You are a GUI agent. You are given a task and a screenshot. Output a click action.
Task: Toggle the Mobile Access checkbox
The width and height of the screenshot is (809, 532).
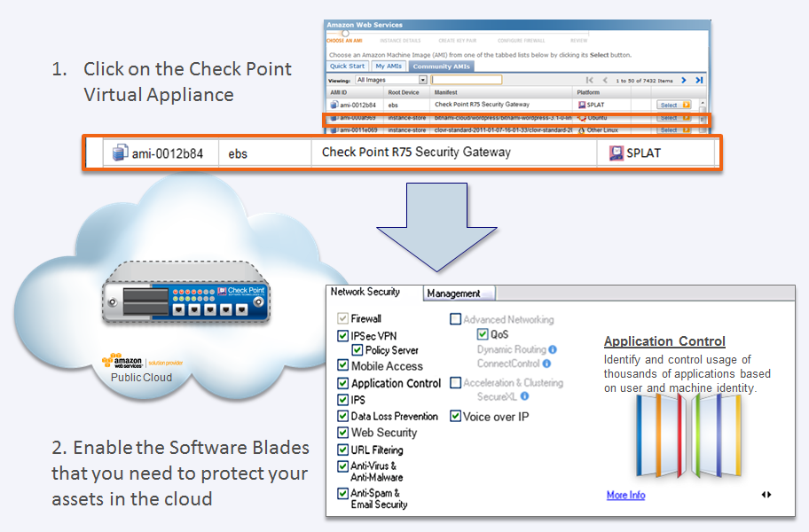click(x=342, y=365)
